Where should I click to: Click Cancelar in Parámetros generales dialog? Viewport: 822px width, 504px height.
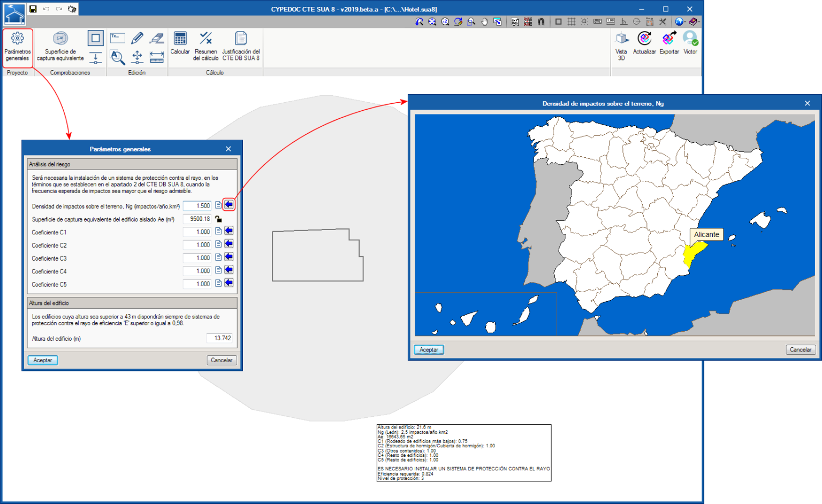pos(222,361)
